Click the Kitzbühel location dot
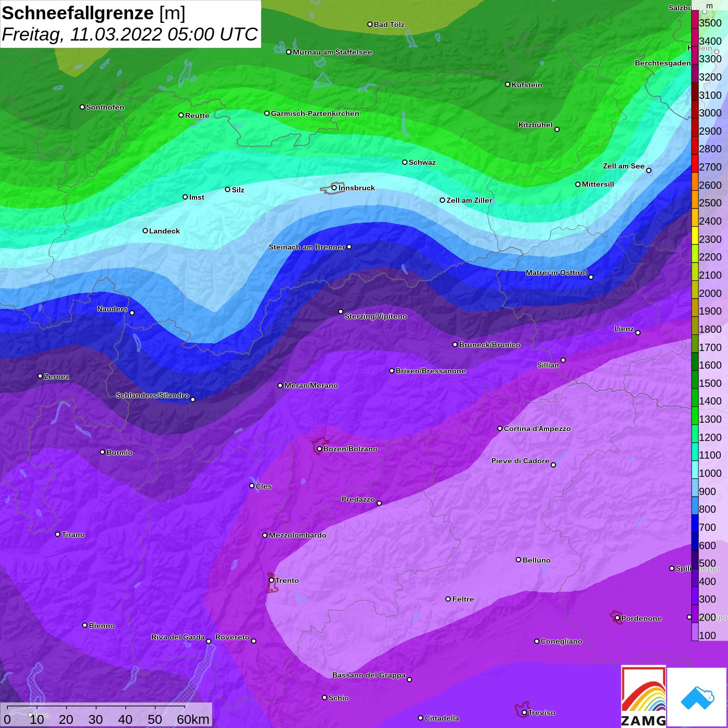This screenshot has height=728, width=728. [557, 129]
